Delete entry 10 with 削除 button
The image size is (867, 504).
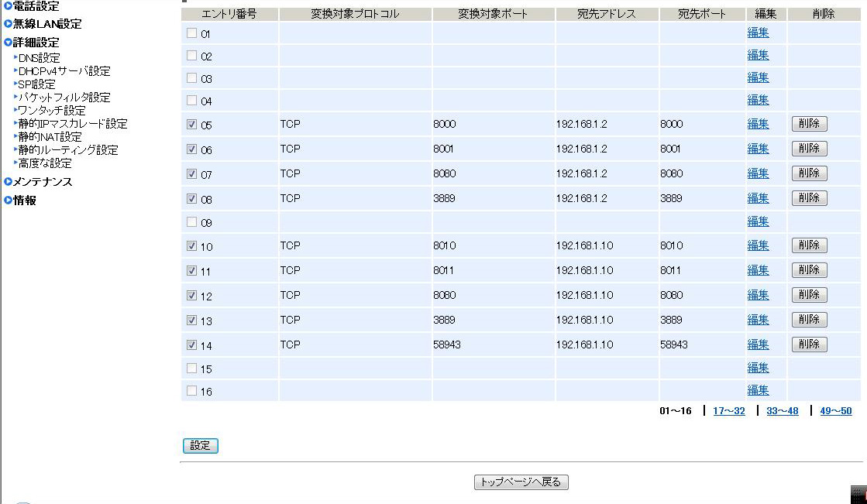tap(809, 245)
